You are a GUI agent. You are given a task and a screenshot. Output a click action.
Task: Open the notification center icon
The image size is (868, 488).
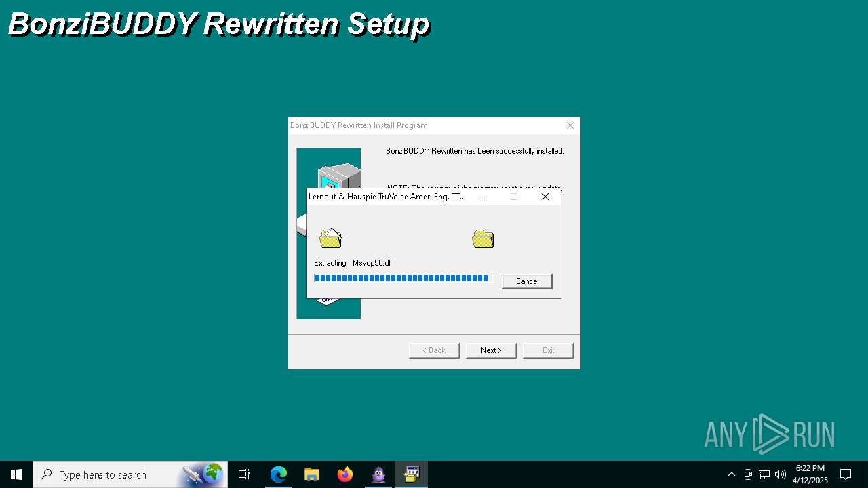click(x=846, y=474)
